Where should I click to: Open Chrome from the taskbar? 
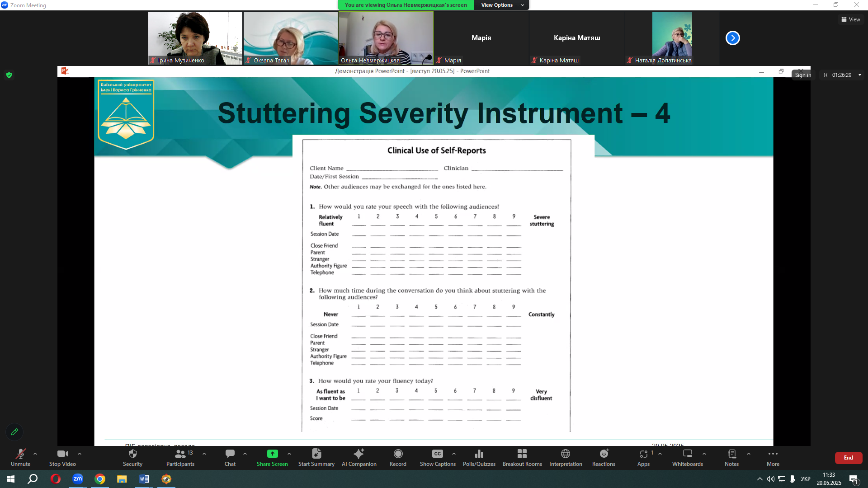[100, 479]
